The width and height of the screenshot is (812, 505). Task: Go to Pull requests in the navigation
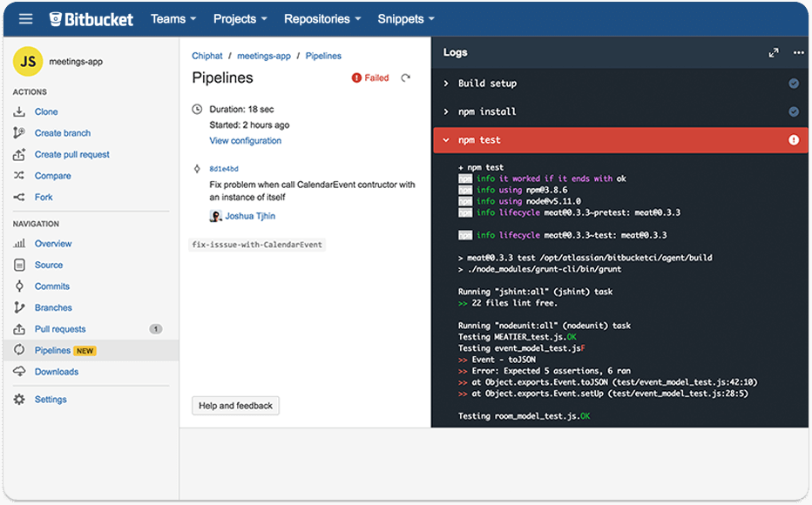click(60, 329)
